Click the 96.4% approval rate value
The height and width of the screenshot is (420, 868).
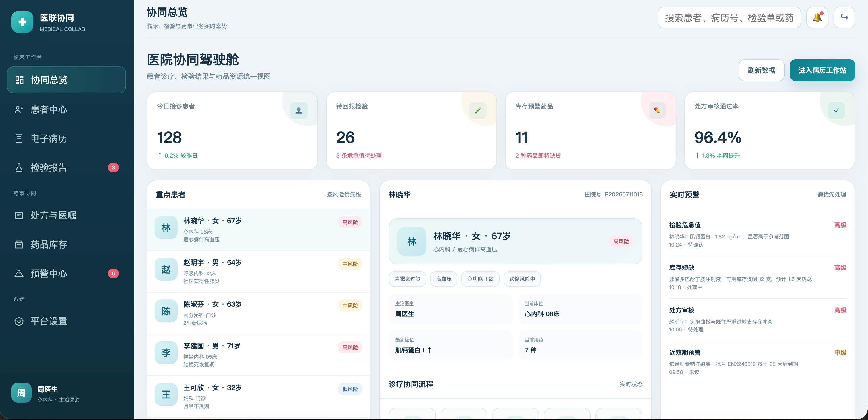click(718, 138)
